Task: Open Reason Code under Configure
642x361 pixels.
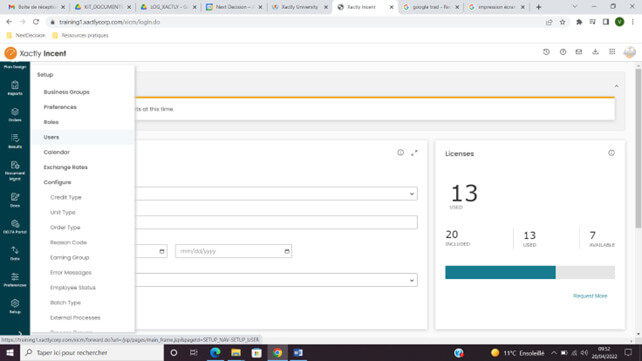Action: coord(68,242)
